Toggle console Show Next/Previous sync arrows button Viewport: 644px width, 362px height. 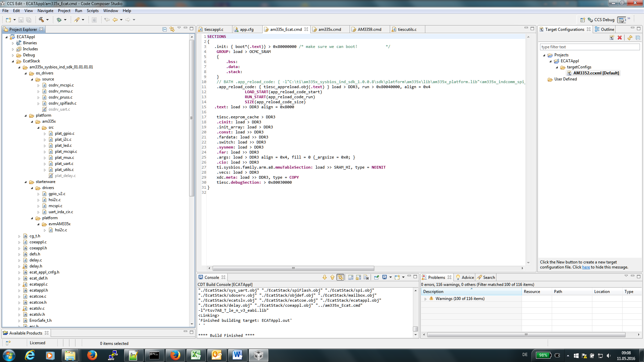[340, 277]
